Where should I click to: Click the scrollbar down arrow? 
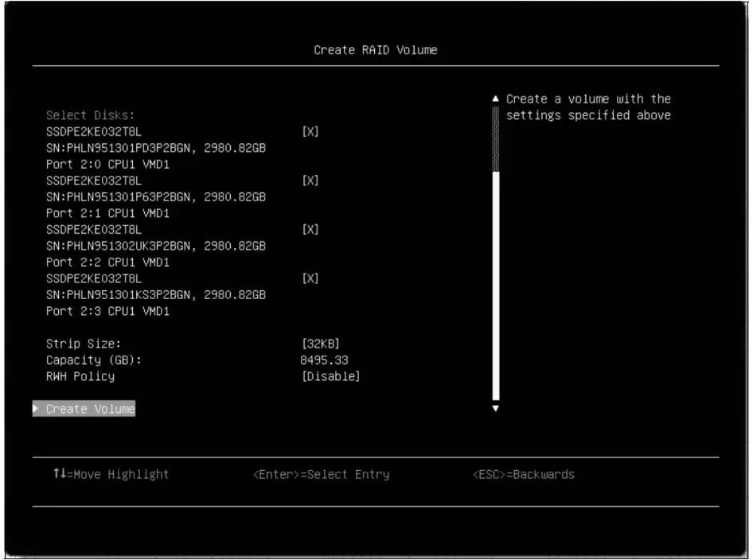click(494, 406)
